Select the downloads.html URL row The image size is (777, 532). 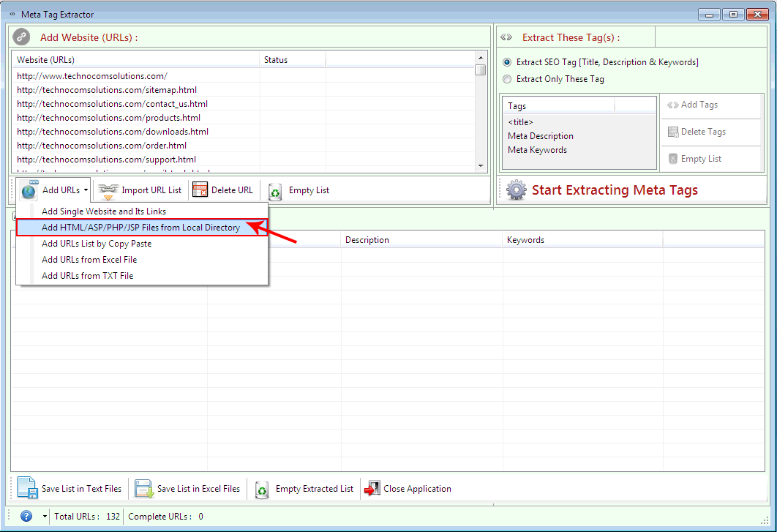[x=243, y=132]
